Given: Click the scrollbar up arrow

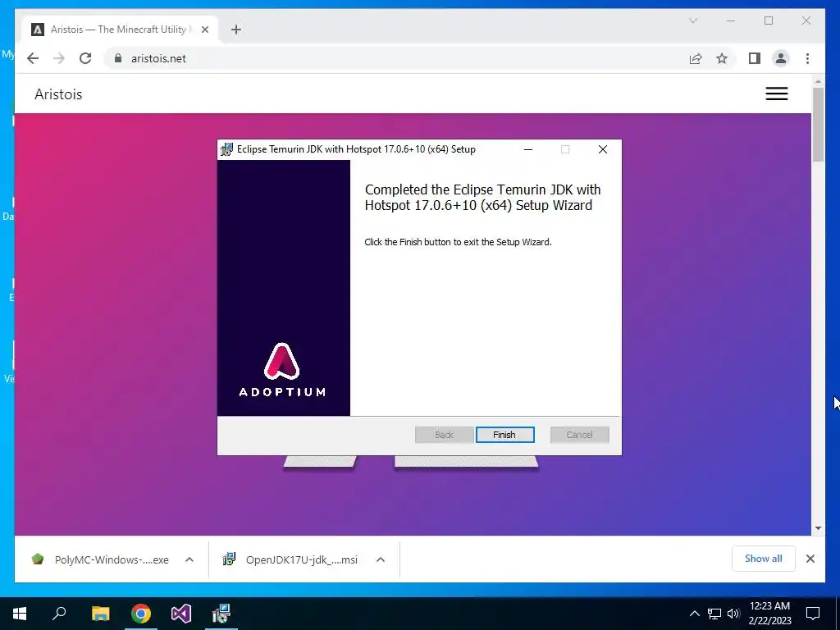Looking at the screenshot, I should (x=818, y=81).
